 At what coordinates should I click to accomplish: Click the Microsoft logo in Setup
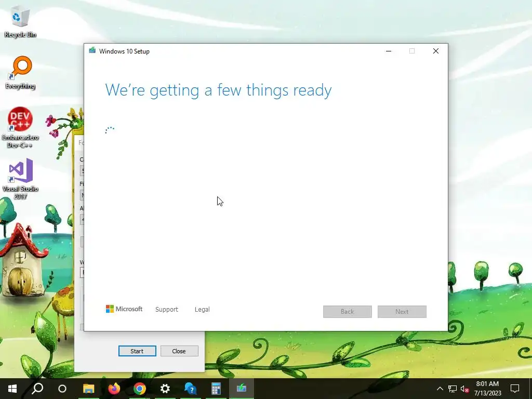(124, 309)
